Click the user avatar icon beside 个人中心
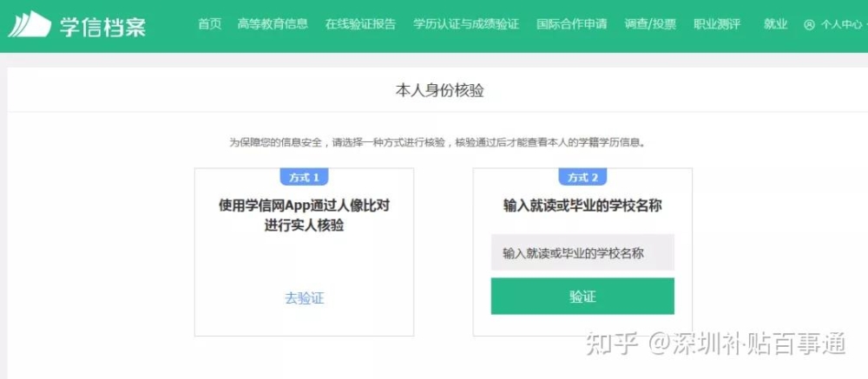Image resolution: width=868 pixels, height=379 pixels. 809,25
